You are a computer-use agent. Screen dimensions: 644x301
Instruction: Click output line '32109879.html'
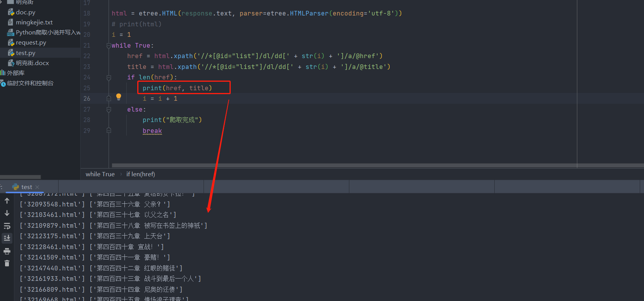point(114,225)
